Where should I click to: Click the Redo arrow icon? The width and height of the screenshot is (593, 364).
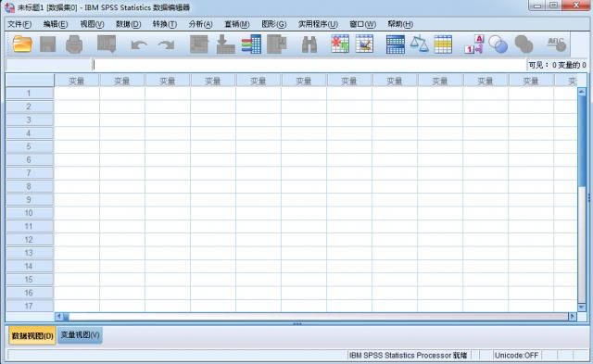166,45
